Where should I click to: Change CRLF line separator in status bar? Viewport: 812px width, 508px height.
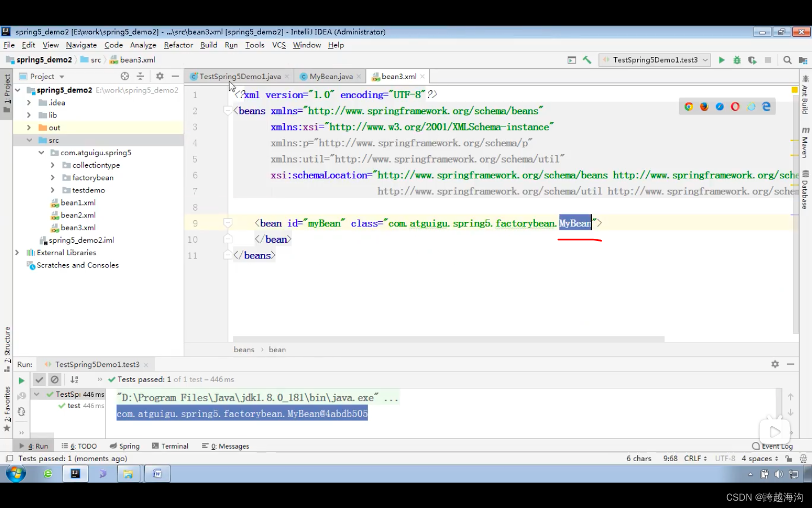(x=695, y=459)
